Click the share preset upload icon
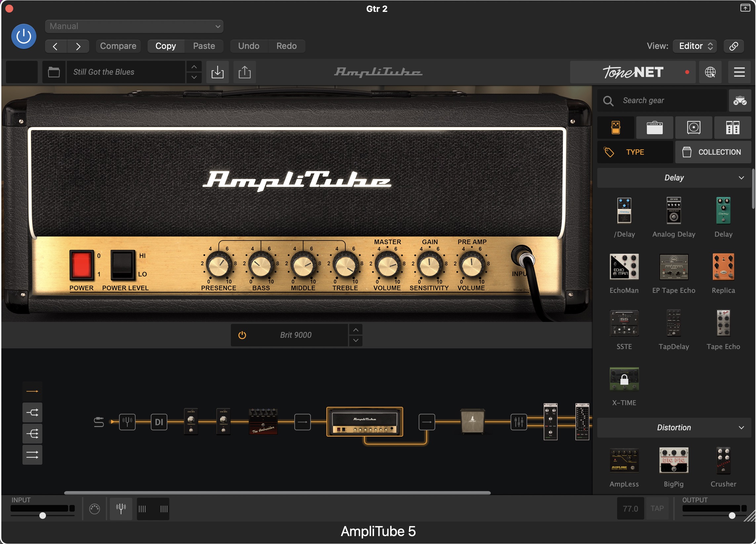Viewport: 756px width, 544px height. point(245,72)
